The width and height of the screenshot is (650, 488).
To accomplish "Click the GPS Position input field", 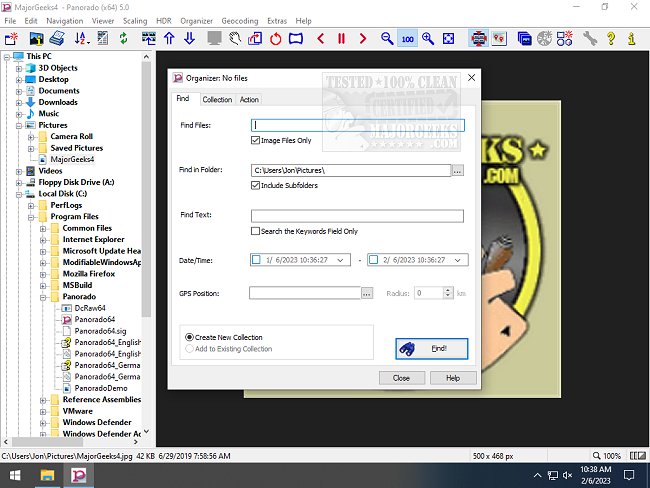I will [305, 293].
